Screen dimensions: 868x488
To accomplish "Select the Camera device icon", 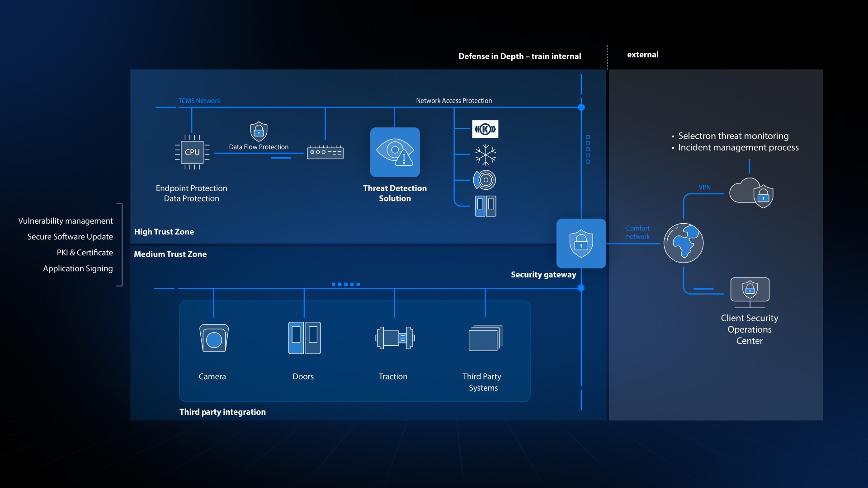I will pos(214,338).
